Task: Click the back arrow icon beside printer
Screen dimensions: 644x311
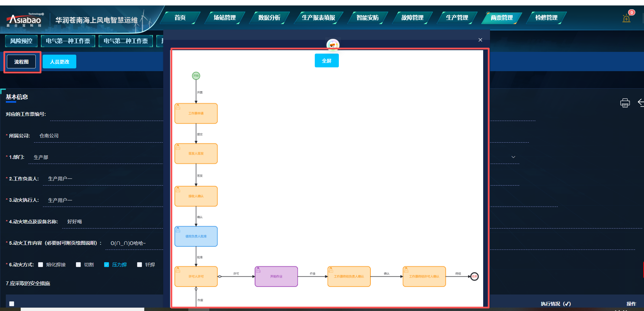Action: [x=641, y=102]
